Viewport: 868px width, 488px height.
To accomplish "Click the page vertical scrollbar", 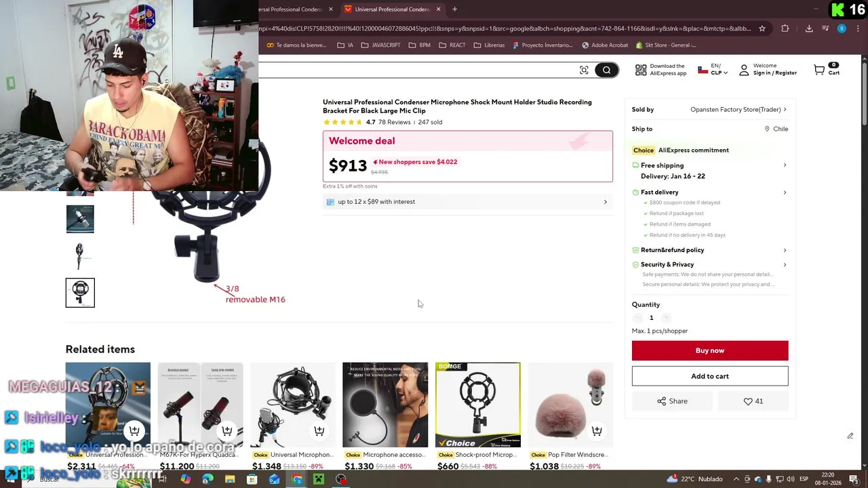I will click(x=864, y=95).
